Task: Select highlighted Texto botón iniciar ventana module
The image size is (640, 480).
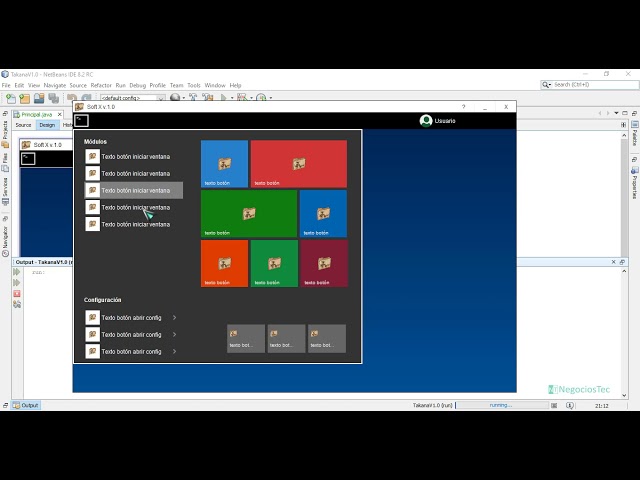Action: 133,190
